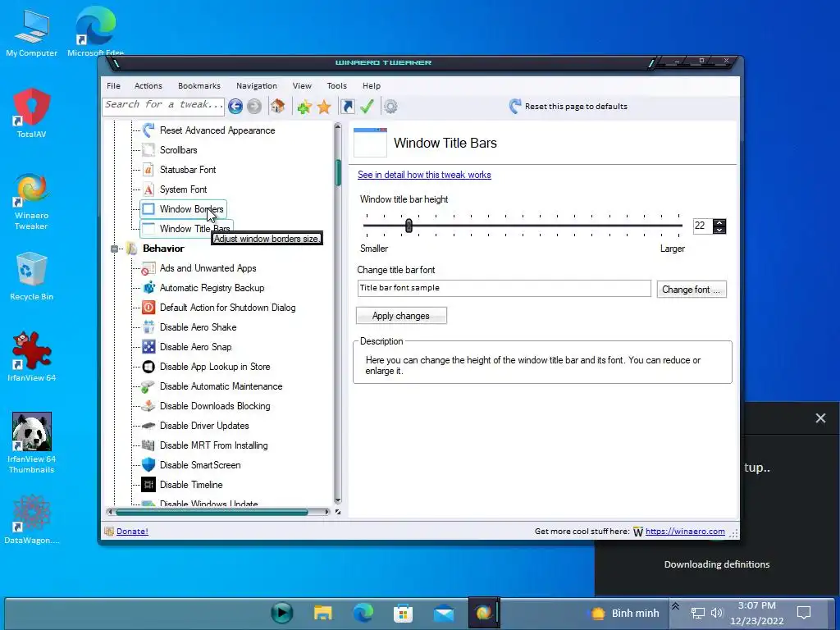Open the File menu
Viewport: 840px width, 630px height.
[x=113, y=85]
